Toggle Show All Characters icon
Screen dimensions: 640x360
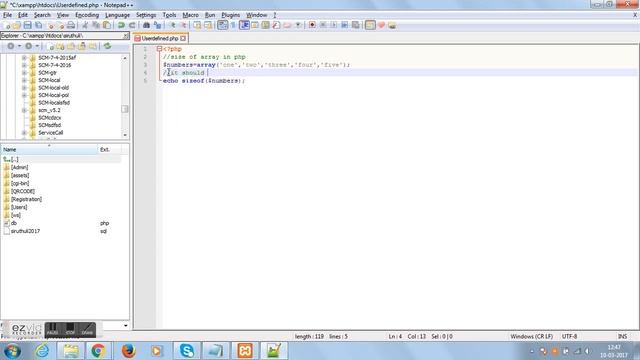(233, 25)
